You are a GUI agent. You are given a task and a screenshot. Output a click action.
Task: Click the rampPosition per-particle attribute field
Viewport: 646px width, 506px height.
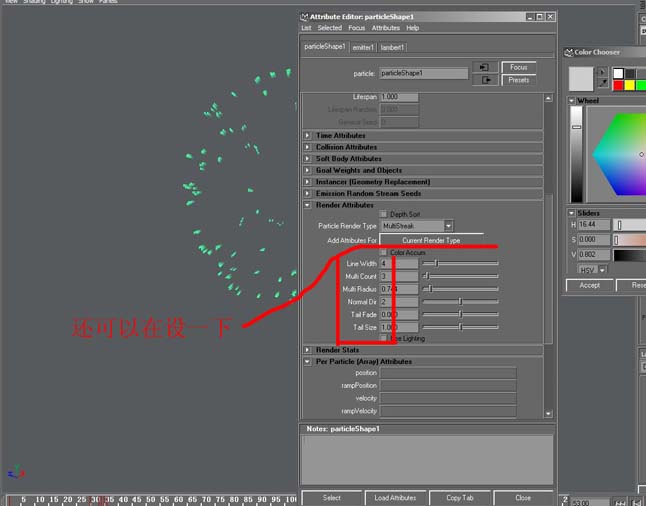[448, 385]
